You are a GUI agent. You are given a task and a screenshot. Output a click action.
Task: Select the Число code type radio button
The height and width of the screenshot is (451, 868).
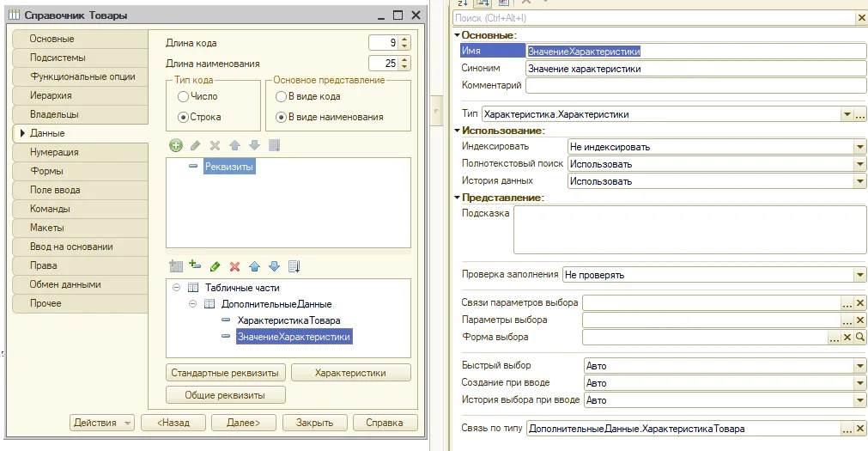[x=183, y=97]
